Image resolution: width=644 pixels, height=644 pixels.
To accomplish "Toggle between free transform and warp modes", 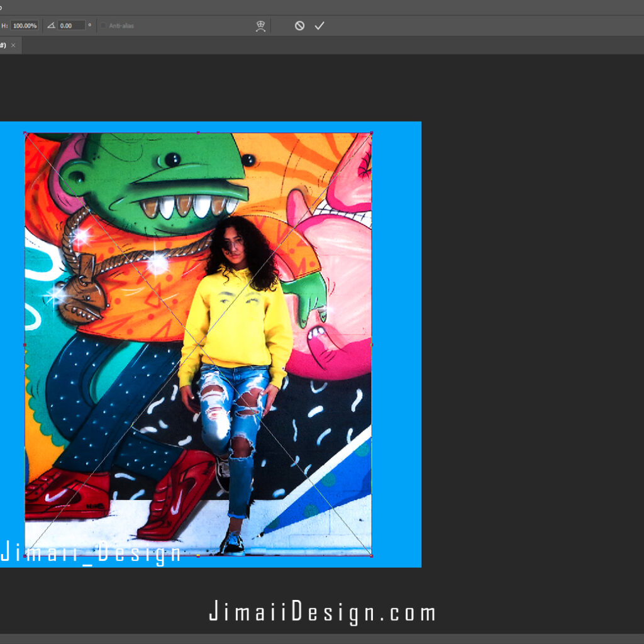I will point(260,26).
